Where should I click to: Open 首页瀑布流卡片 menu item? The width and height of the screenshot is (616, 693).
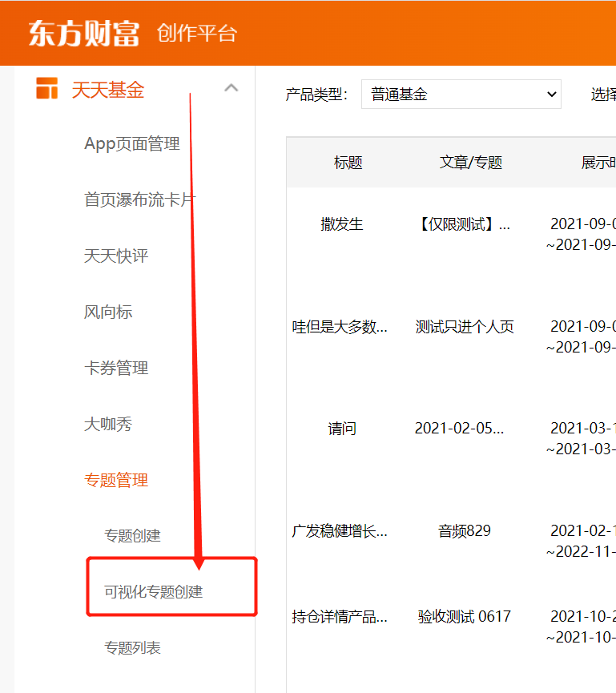point(140,199)
